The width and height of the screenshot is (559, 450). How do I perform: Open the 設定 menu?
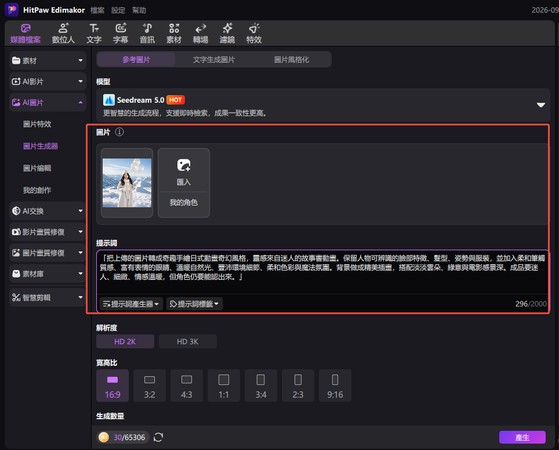click(x=118, y=10)
